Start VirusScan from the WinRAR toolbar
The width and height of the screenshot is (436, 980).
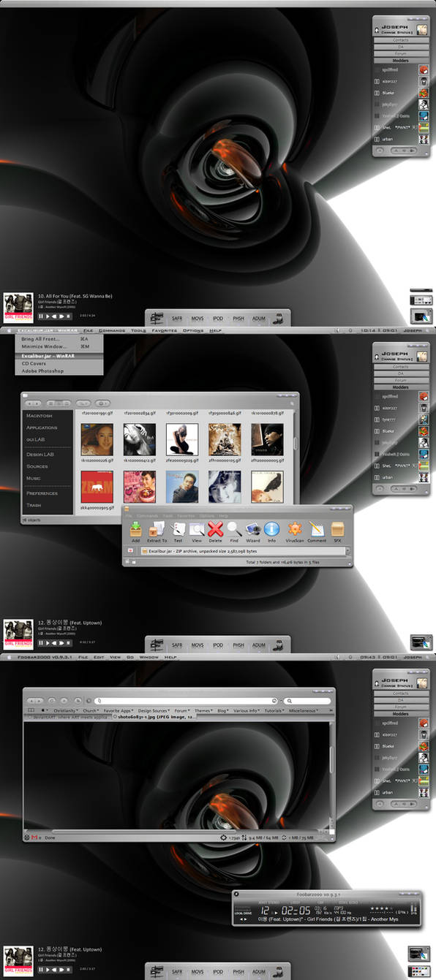[x=294, y=530]
